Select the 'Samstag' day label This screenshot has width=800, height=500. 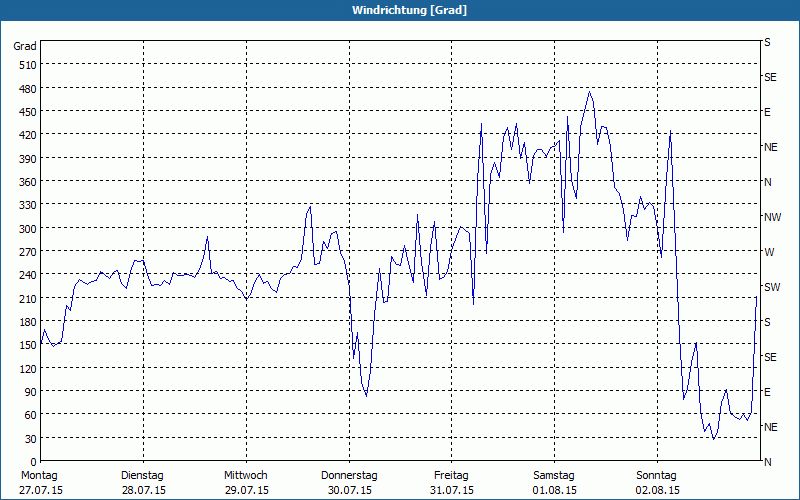tap(554, 476)
